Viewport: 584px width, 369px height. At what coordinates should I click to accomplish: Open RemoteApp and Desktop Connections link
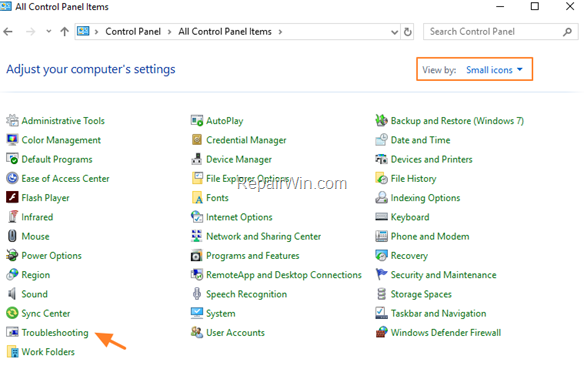click(x=284, y=275)
